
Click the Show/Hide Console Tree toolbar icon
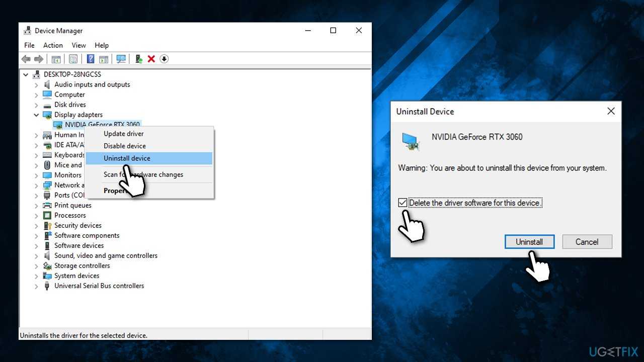(56, 59)
